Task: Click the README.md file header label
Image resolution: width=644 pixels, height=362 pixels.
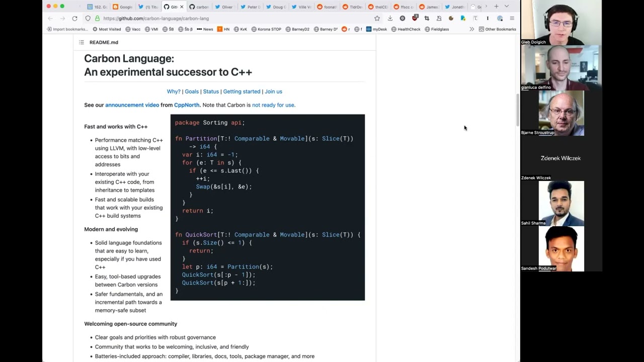Action: [x=104, y=42]
